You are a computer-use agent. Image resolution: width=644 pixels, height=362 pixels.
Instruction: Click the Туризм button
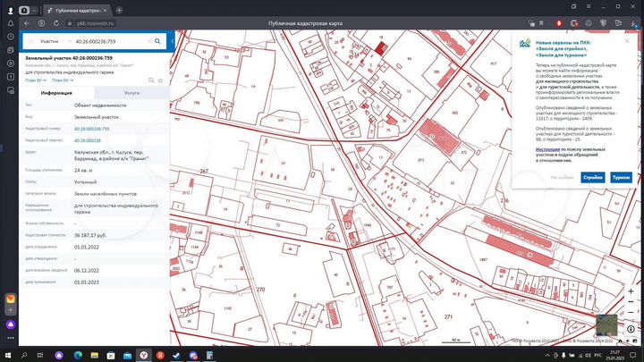click(x=621, y=178)
